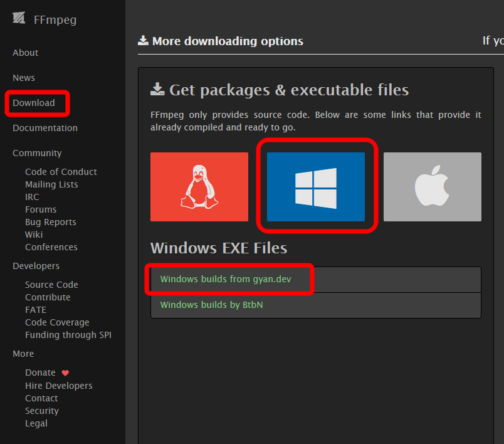
Task: Click the FFmpeg site title
Action: (55, 20)
